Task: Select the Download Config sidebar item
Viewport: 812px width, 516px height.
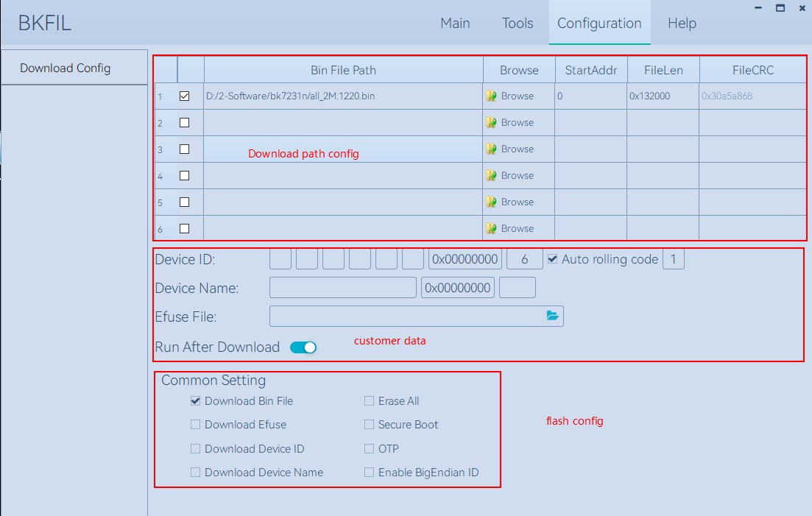Action: coord(66,68)
